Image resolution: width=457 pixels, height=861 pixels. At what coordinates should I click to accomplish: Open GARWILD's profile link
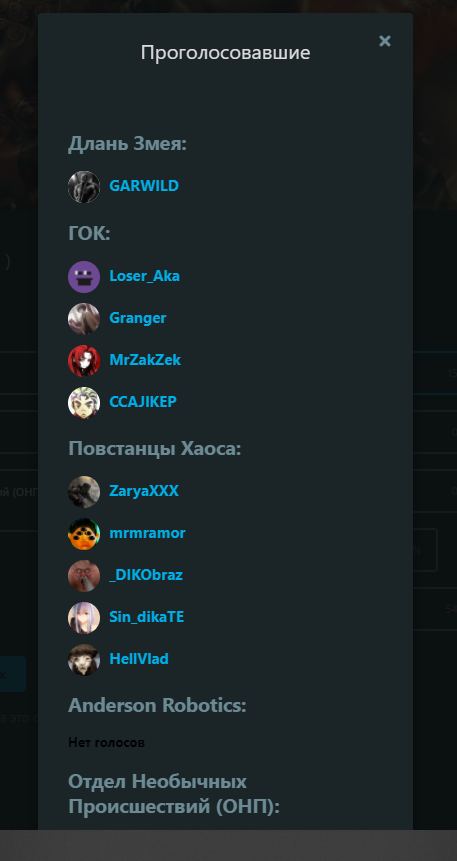(x=144, y=186)
